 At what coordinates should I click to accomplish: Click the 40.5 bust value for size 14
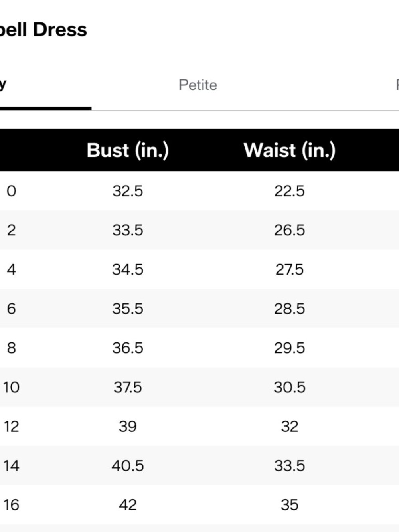pos(128,466)
